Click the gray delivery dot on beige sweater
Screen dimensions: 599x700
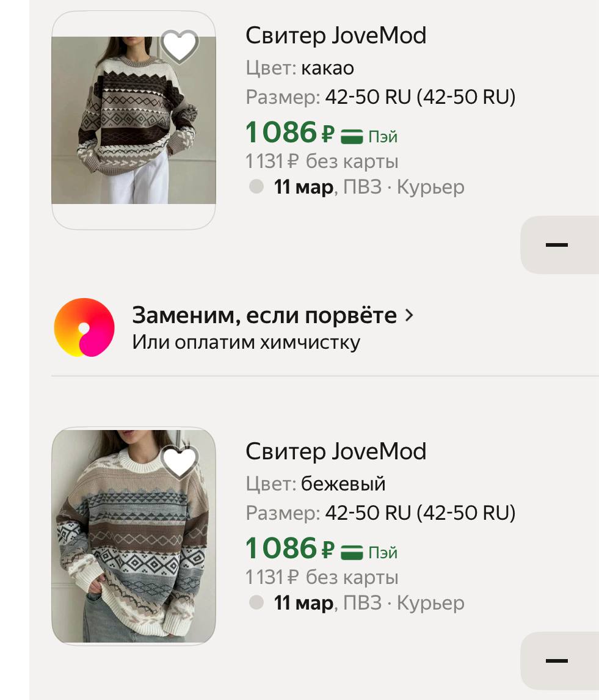pyautogui.click(x=256, y=603)
